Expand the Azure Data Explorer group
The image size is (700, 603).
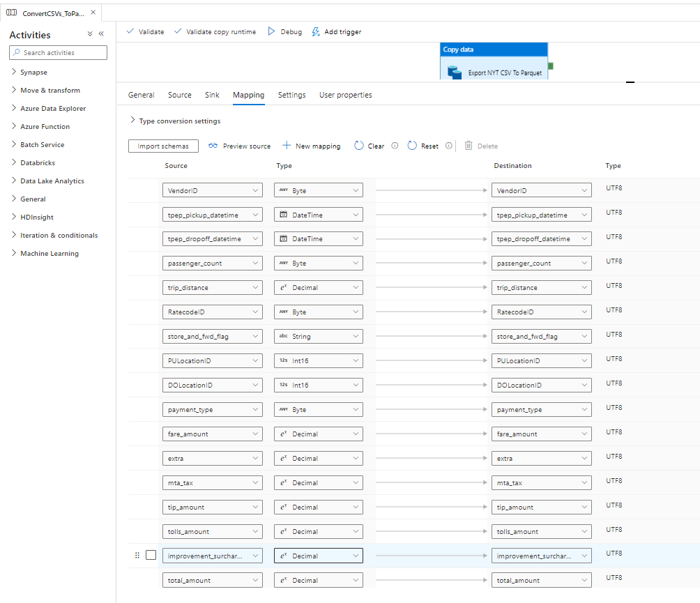(13, 108)
